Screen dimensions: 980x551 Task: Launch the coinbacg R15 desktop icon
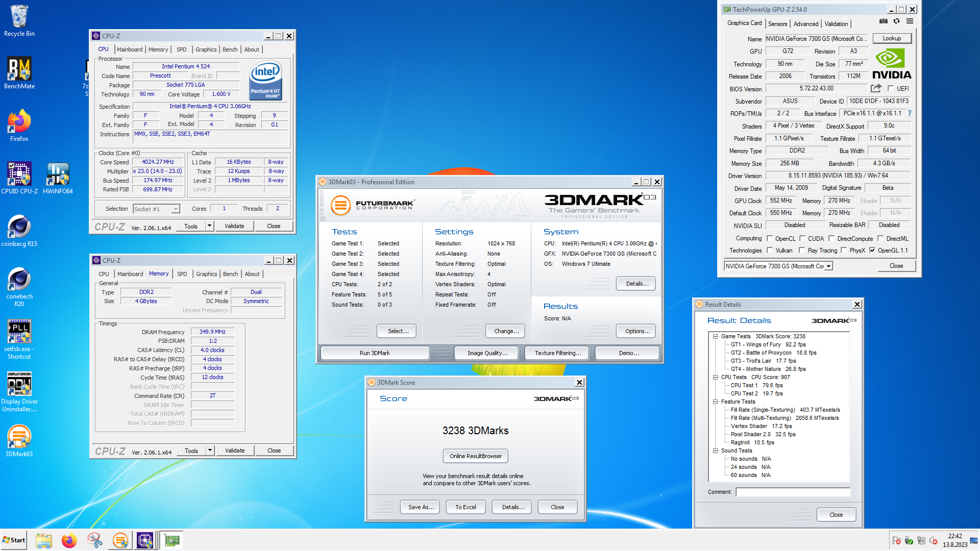(19, 231)
